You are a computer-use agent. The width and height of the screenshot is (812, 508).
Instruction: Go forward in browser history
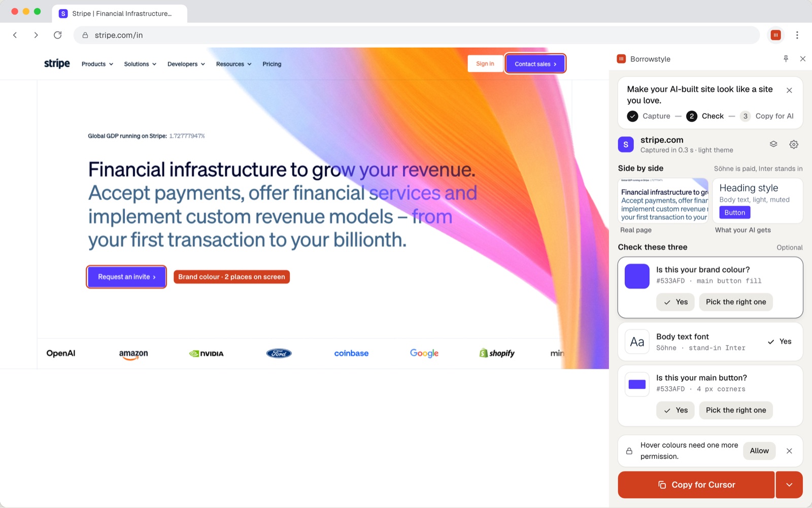pos(36,35)
